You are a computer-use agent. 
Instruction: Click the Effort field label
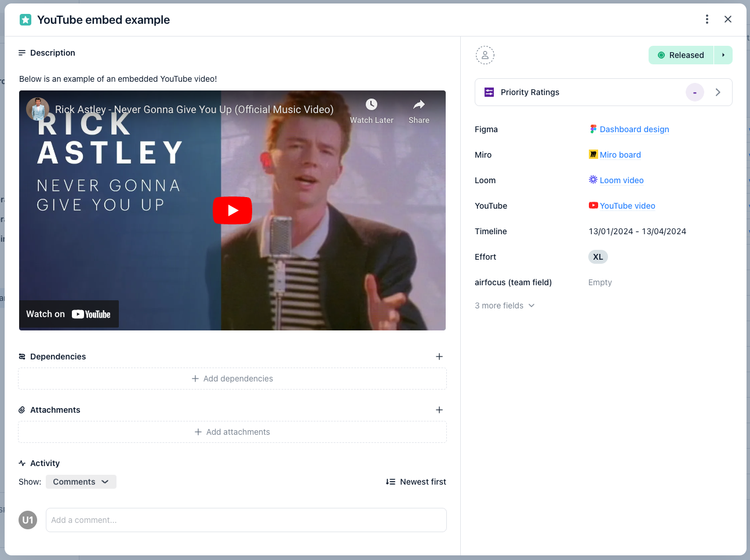(x=486, y=257)
